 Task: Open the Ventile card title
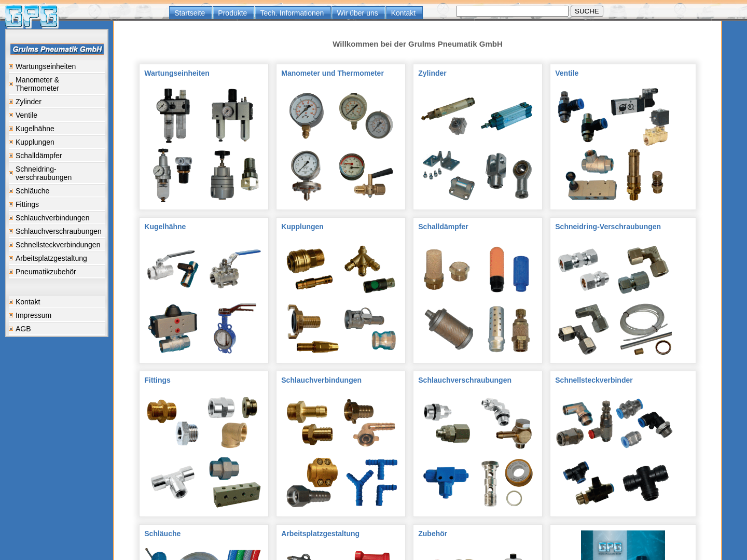click(x=566, y=73)
